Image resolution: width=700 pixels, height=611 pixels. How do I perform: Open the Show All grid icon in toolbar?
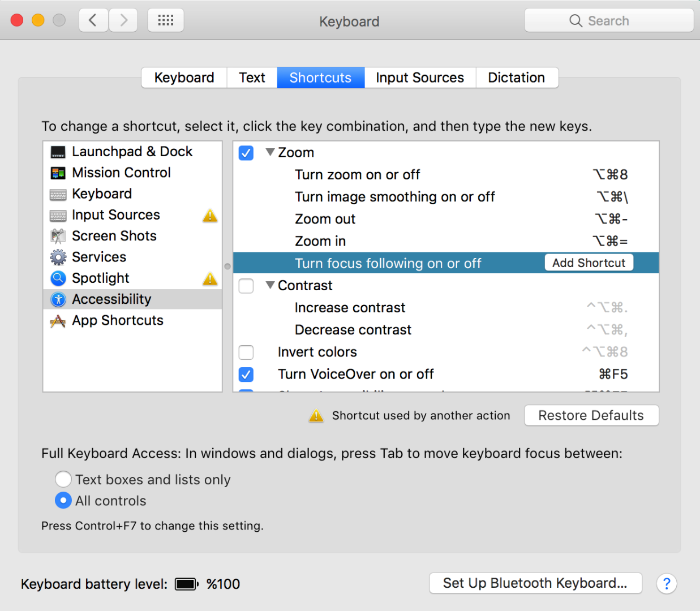165,20
